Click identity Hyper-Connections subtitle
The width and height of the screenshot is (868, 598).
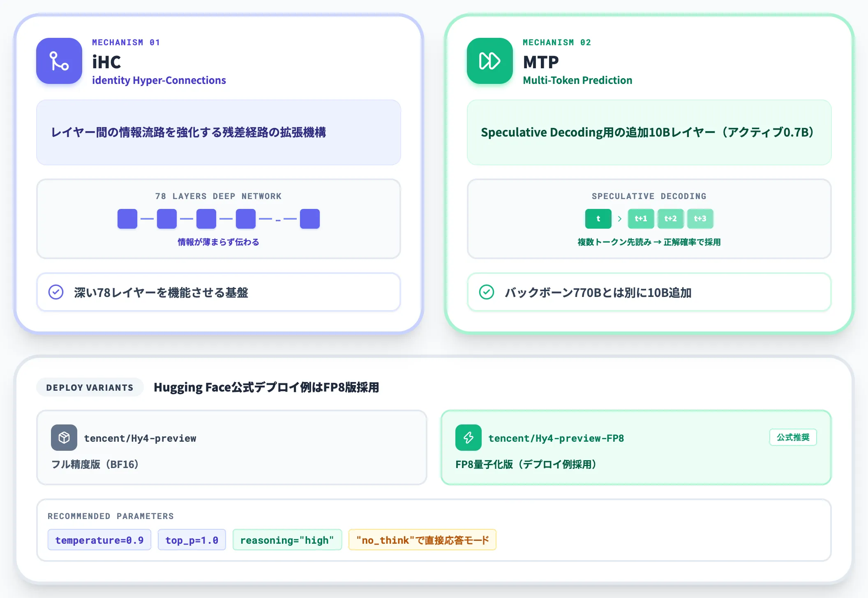pyautogui.click(x=159, y=80)
